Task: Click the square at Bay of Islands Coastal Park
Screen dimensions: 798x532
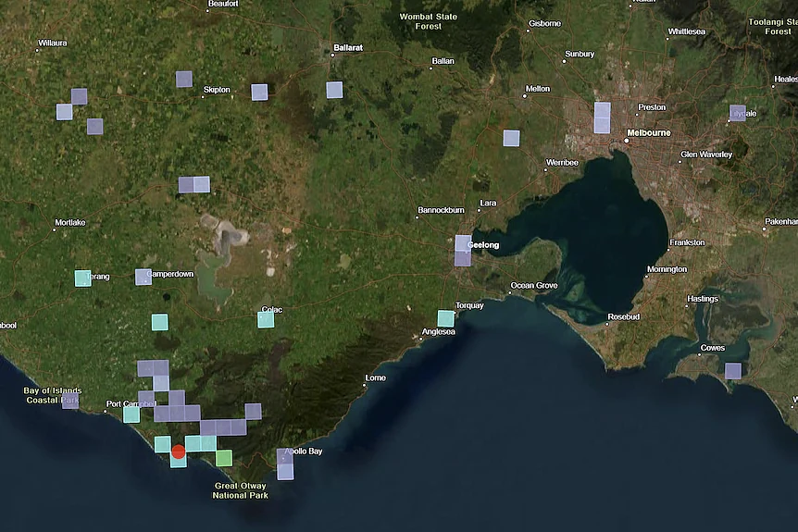Action: tap(70, 401)
